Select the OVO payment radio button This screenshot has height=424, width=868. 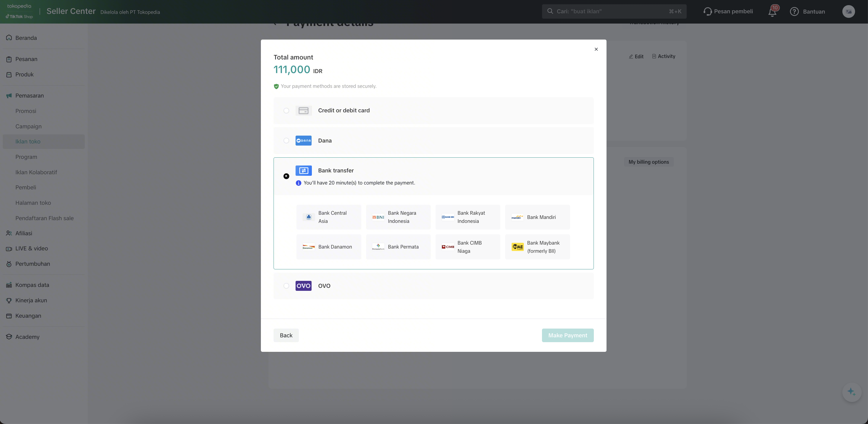coord(286,286)
